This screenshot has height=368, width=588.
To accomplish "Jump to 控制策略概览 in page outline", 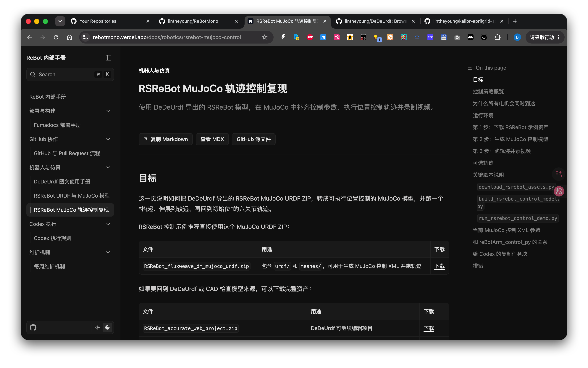I will pos(488,92).
